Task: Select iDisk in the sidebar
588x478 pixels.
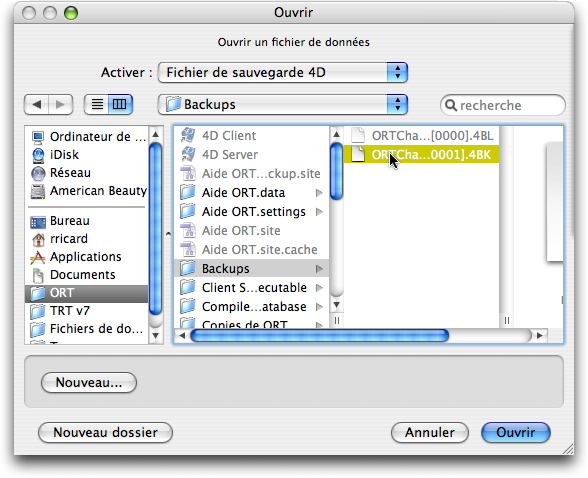Action: (x=64, y=154)
